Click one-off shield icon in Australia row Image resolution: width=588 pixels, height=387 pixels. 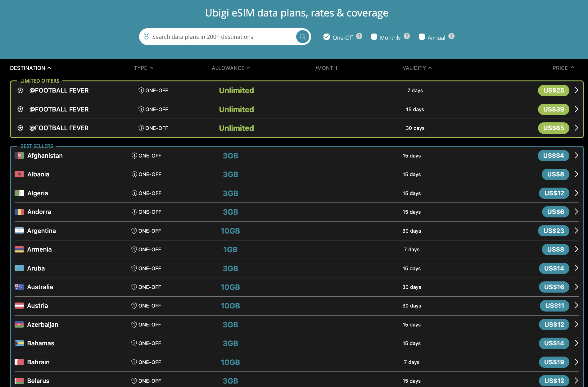pyautogui.click(x=134, y=287)
